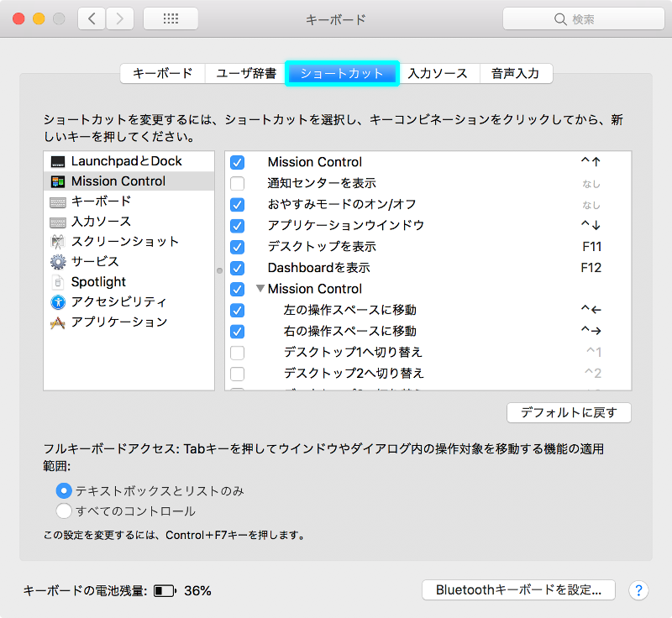Click the Launchpad and Dock category icon

click(x=58, y=161)
